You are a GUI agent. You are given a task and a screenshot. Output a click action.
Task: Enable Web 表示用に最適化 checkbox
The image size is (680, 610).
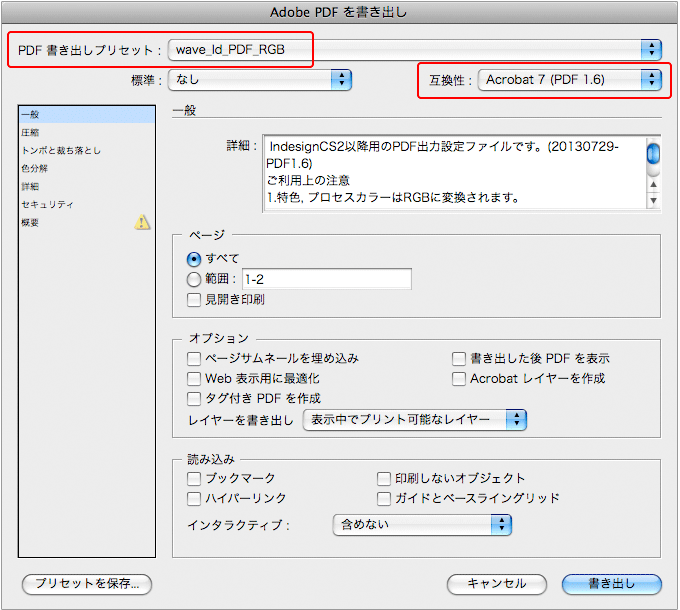click(194, 379)
